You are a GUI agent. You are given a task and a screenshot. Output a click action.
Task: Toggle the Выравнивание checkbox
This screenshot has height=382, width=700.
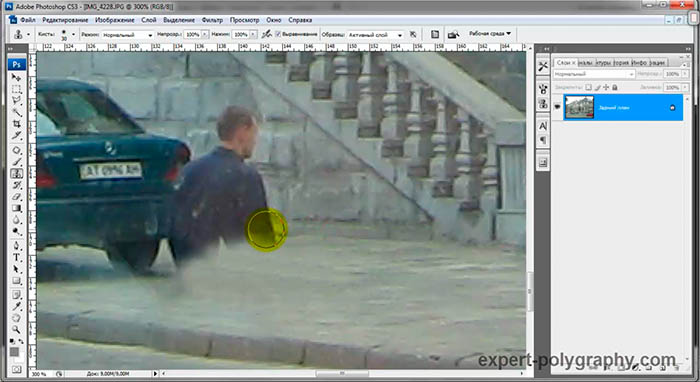(x=278, y=34)
